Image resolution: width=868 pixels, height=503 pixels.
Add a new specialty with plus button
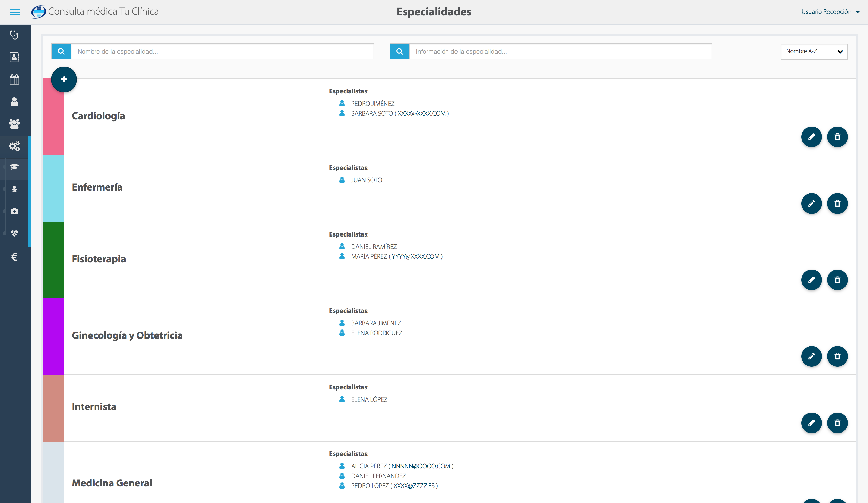click(x=64, y=80)
